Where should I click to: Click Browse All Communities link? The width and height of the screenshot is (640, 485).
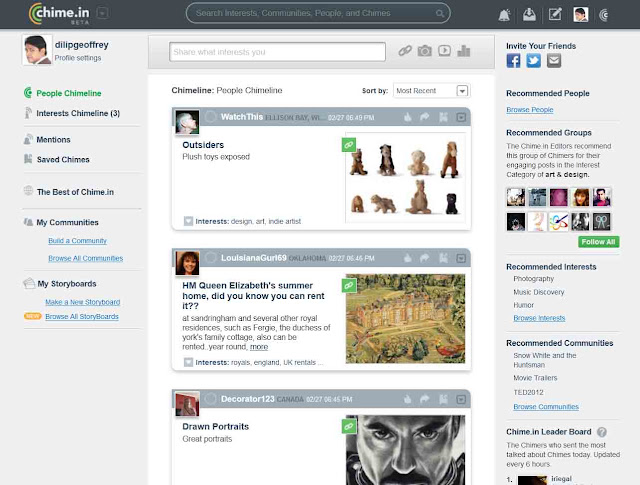(85, 258)
